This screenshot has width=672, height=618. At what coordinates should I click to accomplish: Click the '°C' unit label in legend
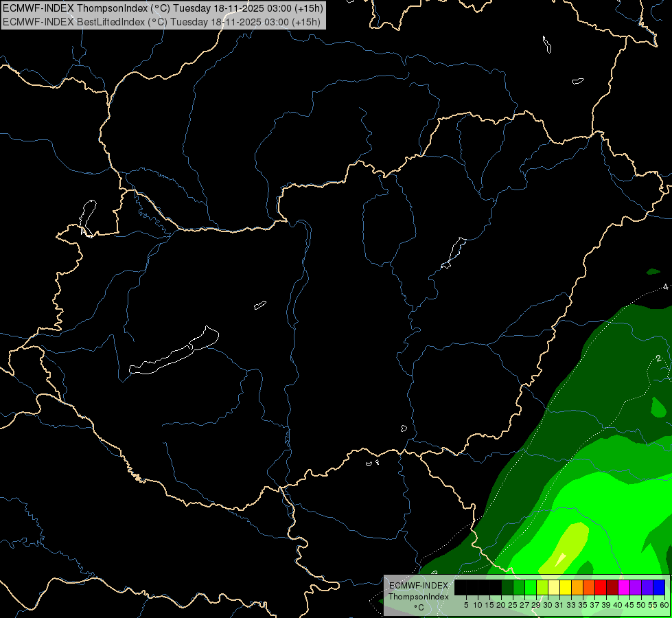419,608
